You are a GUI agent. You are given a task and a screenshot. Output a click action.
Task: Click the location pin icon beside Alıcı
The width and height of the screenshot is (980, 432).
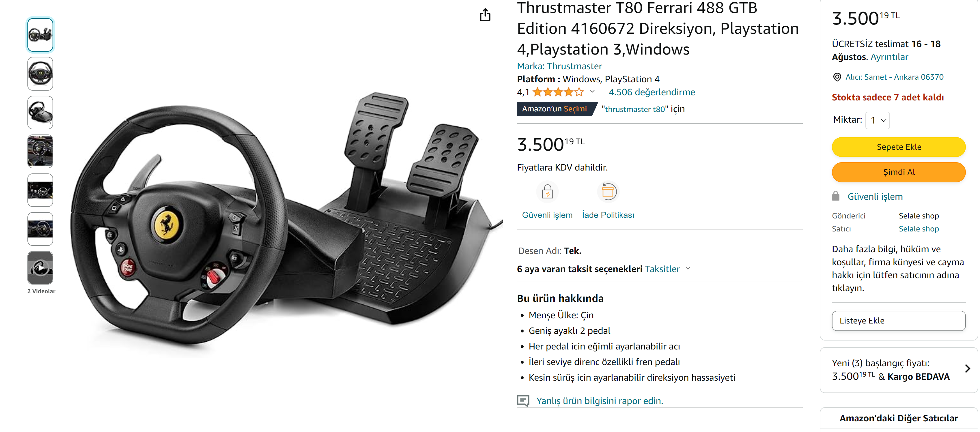[x=837, y=77]
